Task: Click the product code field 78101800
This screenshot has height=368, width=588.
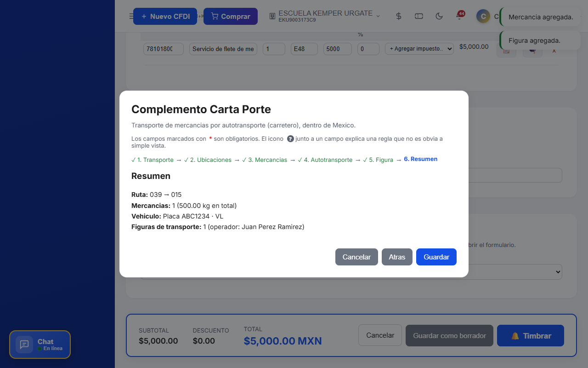Action: (x=164, y=49)
